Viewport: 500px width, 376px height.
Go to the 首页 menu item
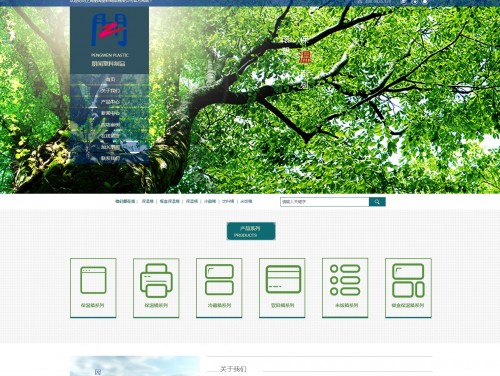click(110, 79)
